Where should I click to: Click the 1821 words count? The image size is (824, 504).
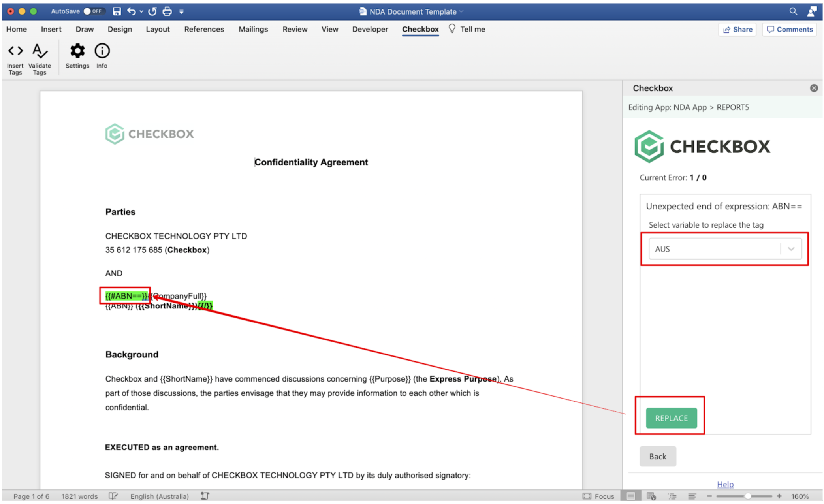tap(79, 496)
